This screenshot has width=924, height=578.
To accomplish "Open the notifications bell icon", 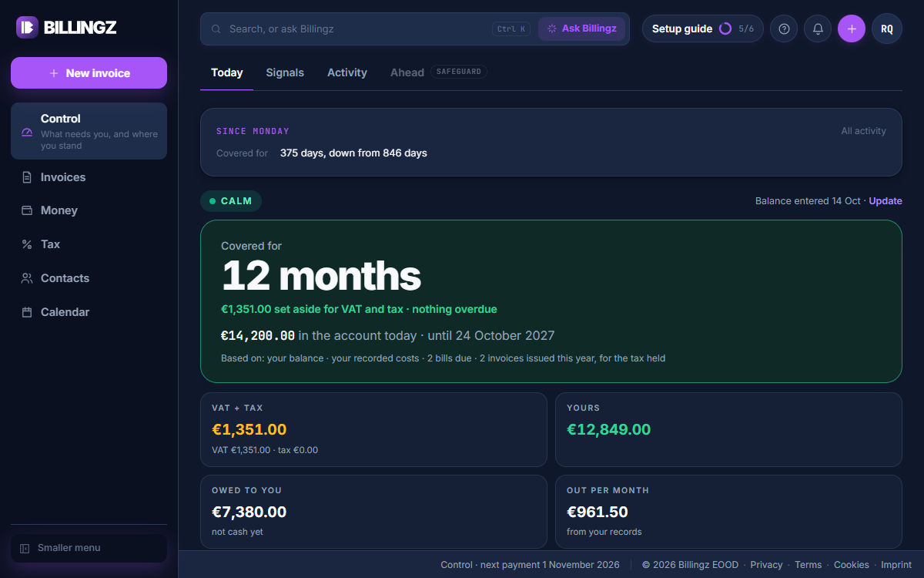I will tap(818, 29).
